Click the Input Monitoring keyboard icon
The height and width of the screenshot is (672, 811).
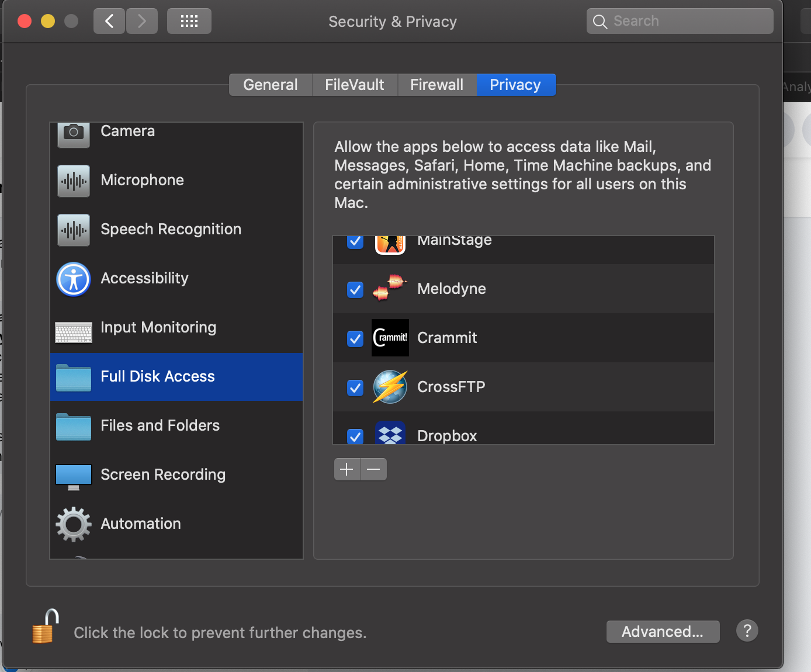click(74, 331)
